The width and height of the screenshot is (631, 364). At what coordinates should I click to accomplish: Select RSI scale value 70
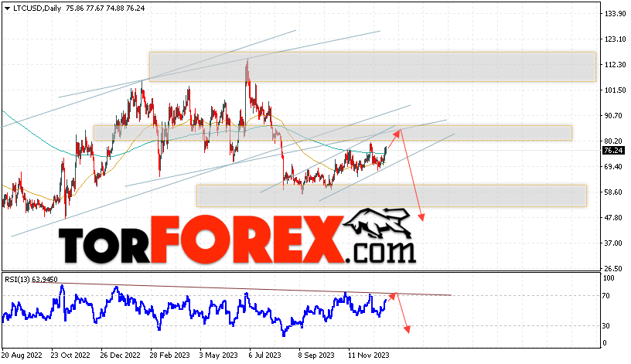606,296
